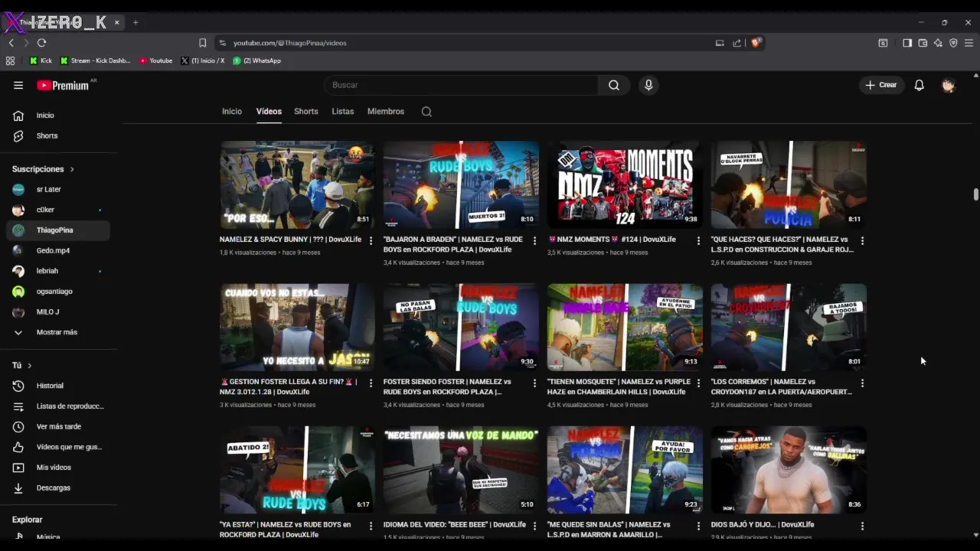
Task: Go back with browser back arrow
Action: point(11,43)
